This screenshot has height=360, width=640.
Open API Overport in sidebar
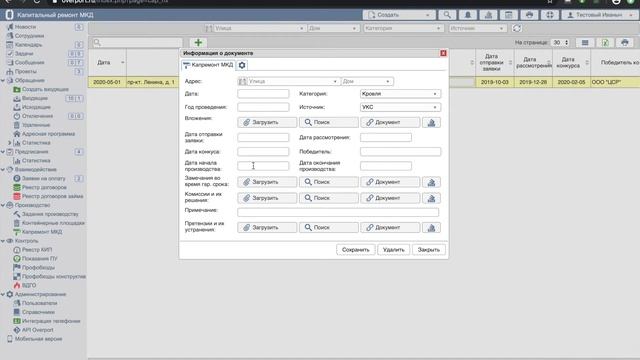click(38, 330)
